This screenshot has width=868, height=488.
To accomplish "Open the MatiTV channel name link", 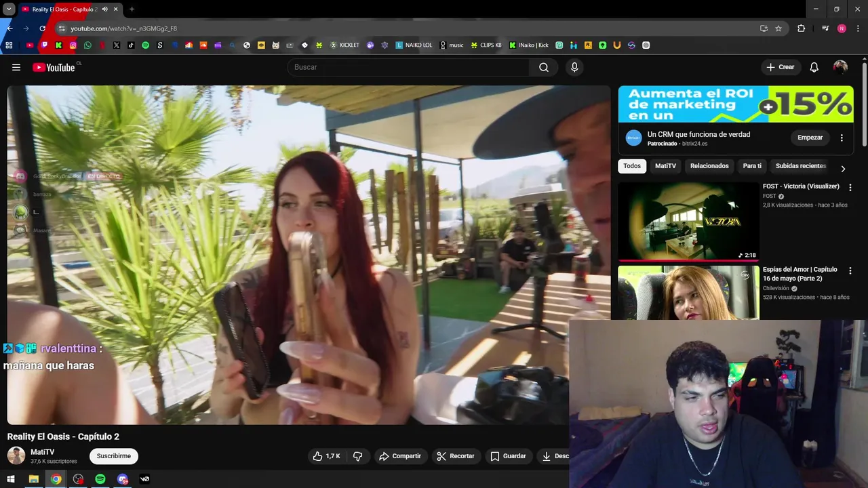I will (42, 452).
